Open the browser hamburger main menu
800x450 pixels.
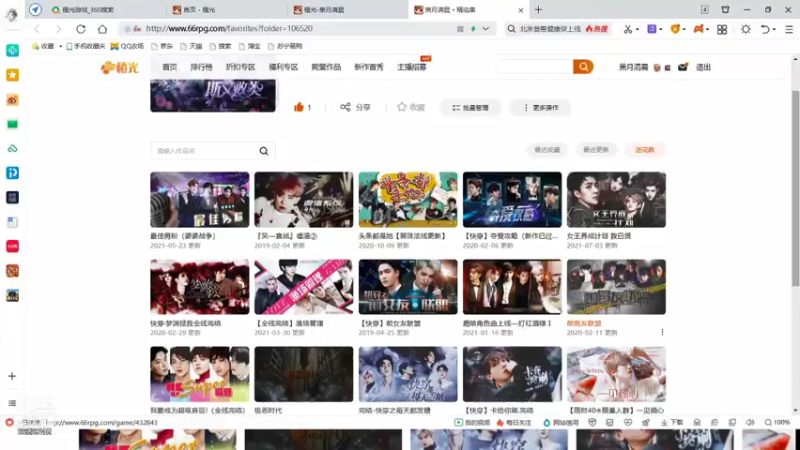click(789, 30)
